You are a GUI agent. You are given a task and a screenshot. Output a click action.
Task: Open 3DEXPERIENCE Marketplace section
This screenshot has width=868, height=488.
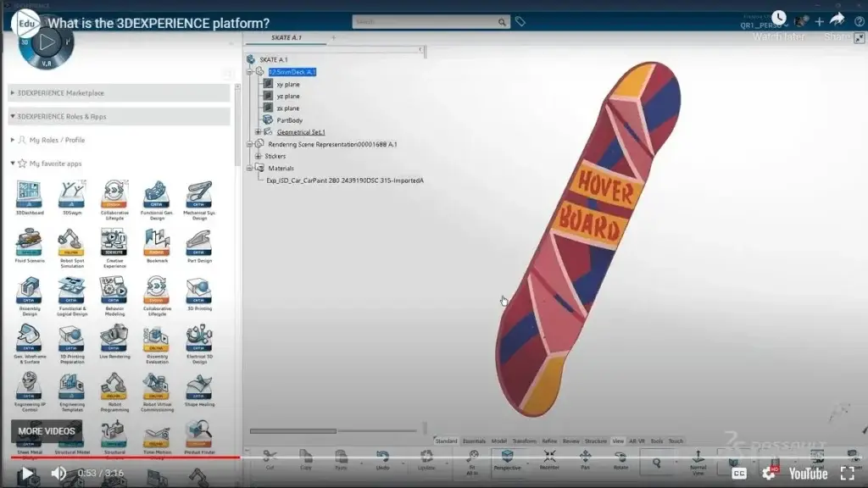pos(59,92)
